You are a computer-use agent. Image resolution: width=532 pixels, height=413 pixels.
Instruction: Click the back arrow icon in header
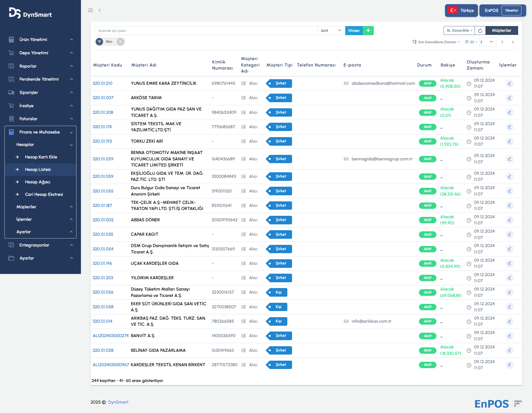[x=100, y=10]
